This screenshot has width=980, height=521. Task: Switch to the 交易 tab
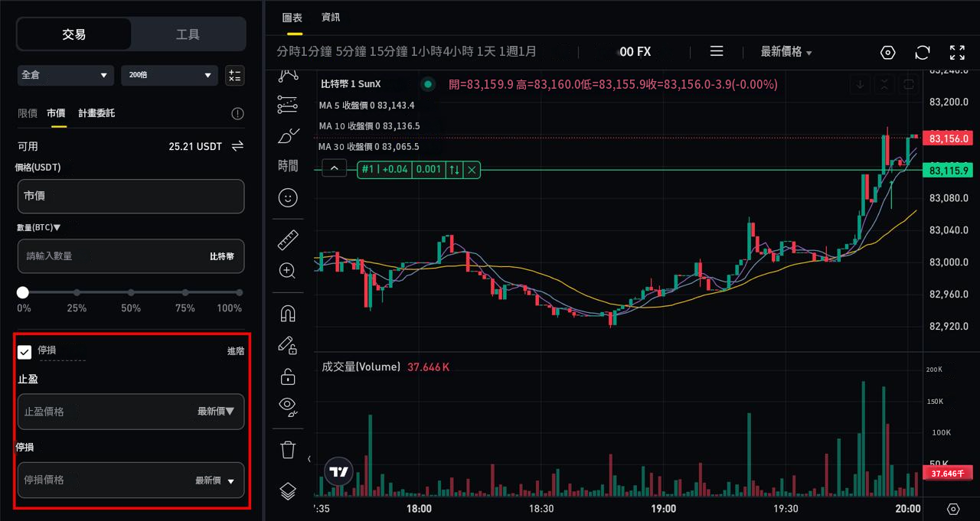pos(74,34)
